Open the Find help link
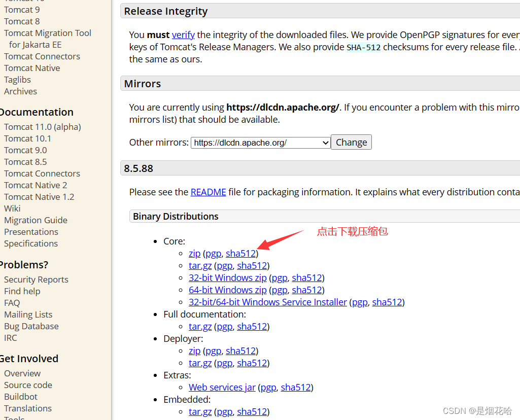Image resolution: width=520 pixels, height=420 pixels. [x=22, y=291]
